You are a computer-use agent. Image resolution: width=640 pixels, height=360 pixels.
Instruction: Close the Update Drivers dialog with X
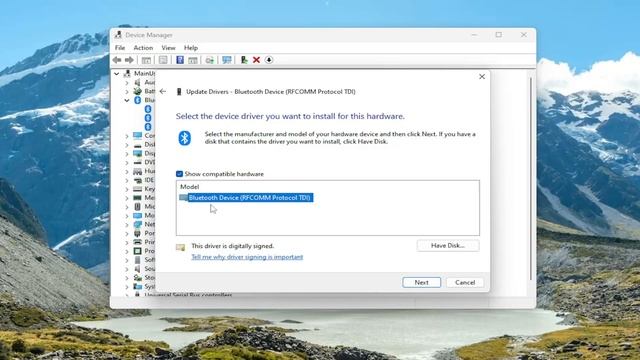(482, 77)
